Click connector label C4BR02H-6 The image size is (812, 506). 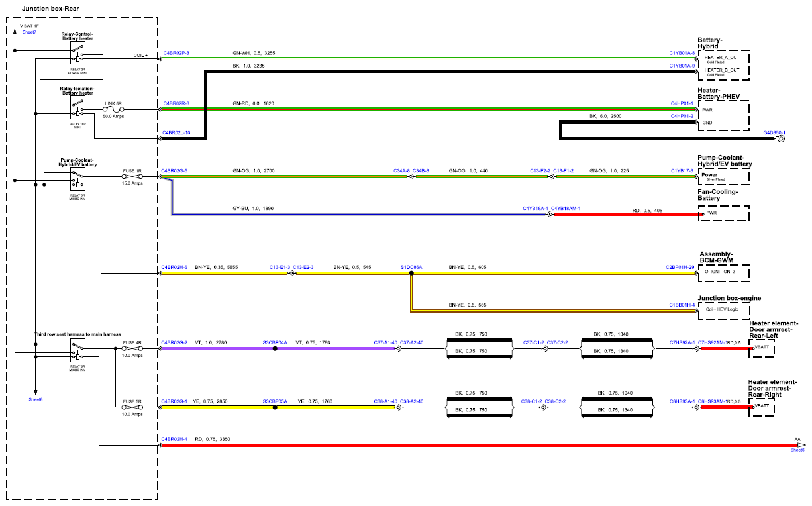pos(175,267)
